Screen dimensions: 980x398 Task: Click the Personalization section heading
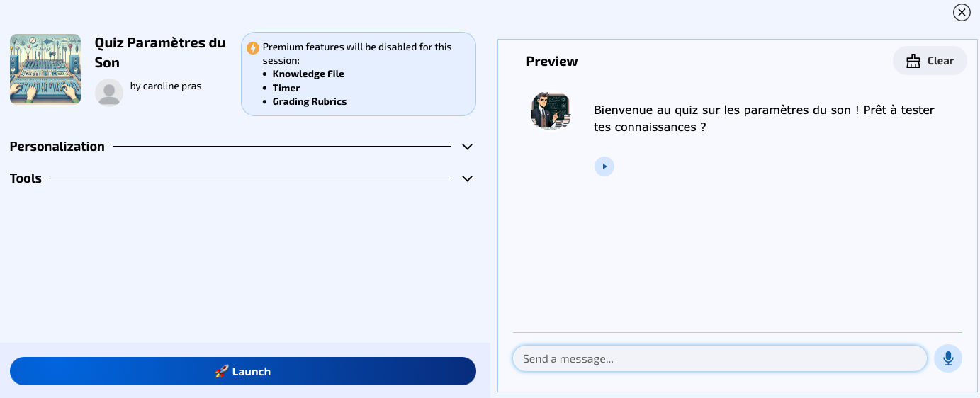coord(57,147)
